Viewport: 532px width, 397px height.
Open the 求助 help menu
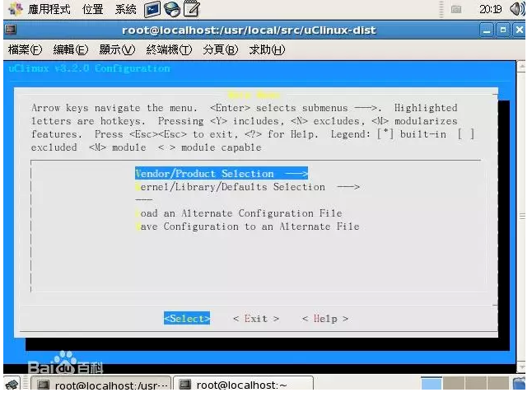267,49
